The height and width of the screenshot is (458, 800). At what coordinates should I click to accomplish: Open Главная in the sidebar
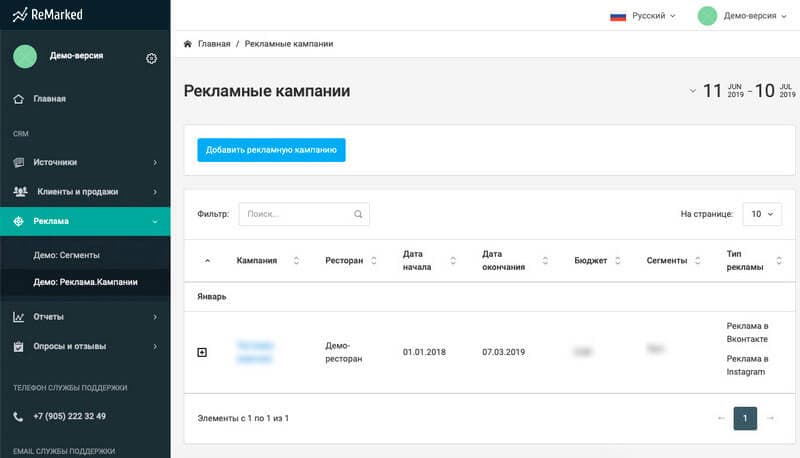[85, 99]
